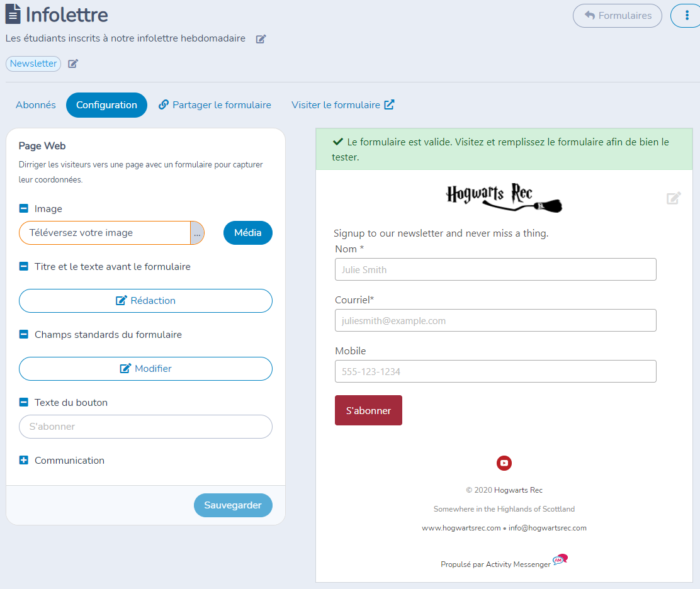The width and height of the screenshot is (700, 589).
Task: Collapse the Image section
Action: [24, 208]
